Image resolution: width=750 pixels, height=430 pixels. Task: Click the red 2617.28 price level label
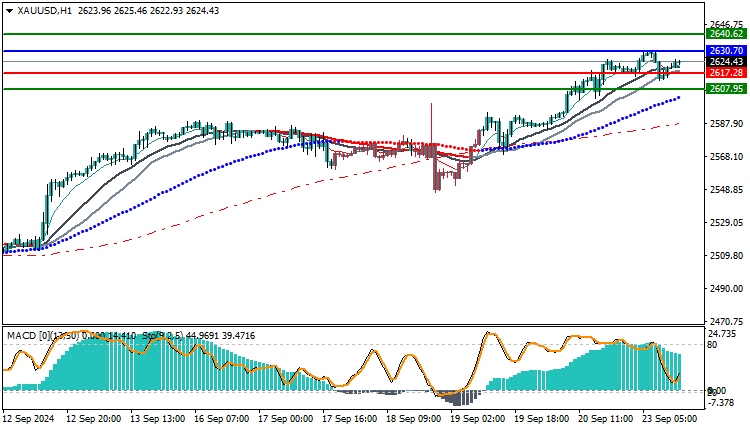tap(726, 73)
